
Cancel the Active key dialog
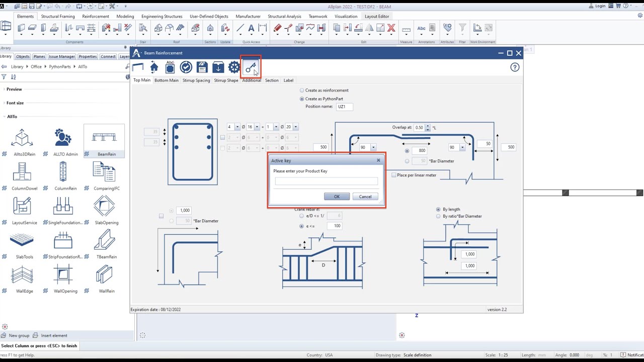(365, 197)
